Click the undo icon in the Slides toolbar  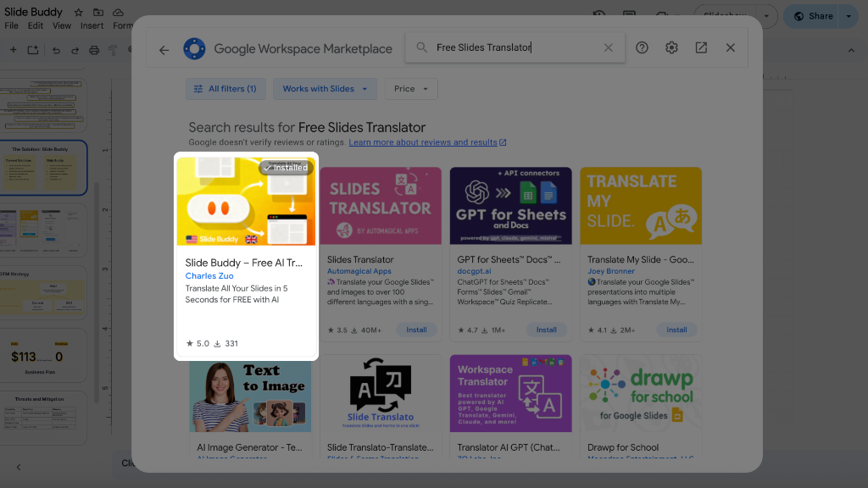[56, 49]
